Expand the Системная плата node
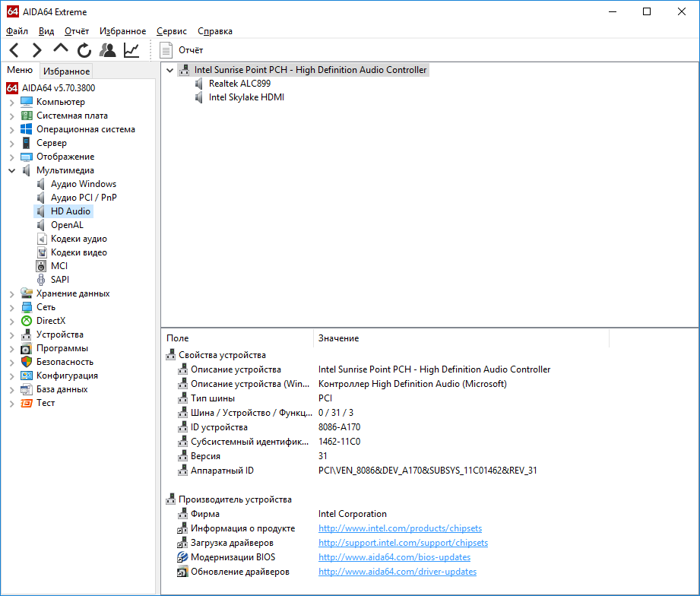700x596 pixels. tap(11, 116)
